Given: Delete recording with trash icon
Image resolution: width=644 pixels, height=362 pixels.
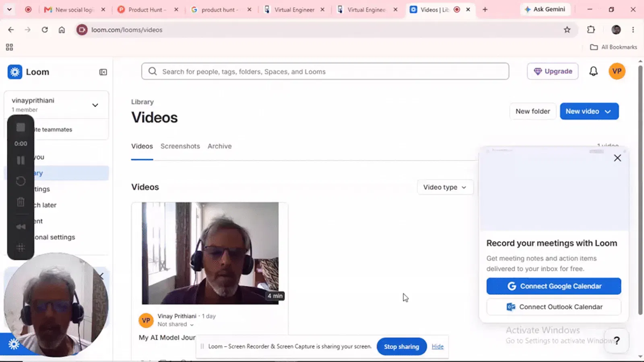Looking at the screenshot, I should pos(21,202).
